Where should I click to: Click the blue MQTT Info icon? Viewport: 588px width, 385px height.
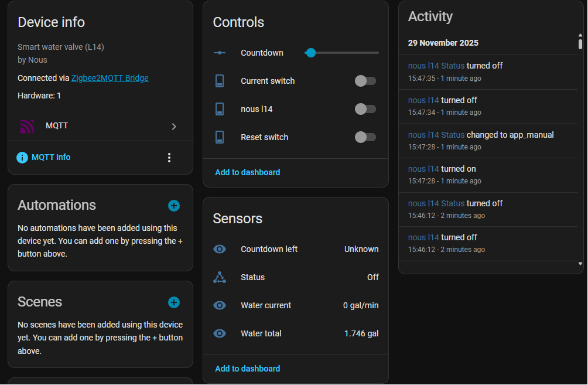coord(22,158)
